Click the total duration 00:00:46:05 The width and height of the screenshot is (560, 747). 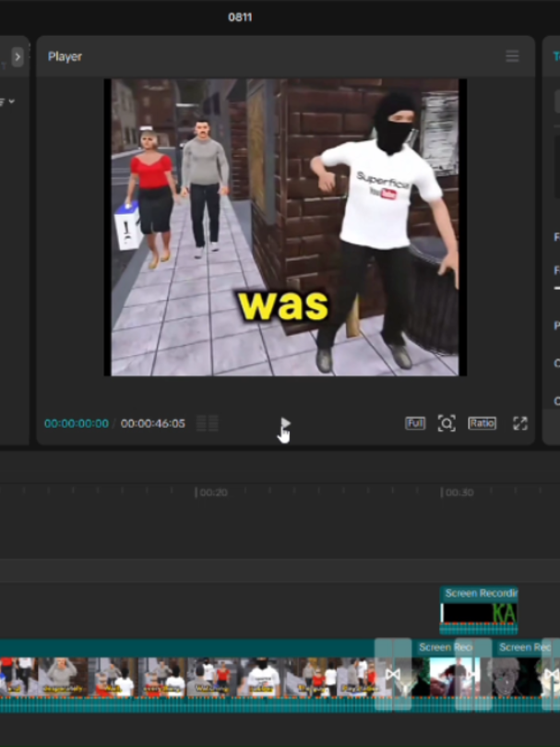coord(152,423)
